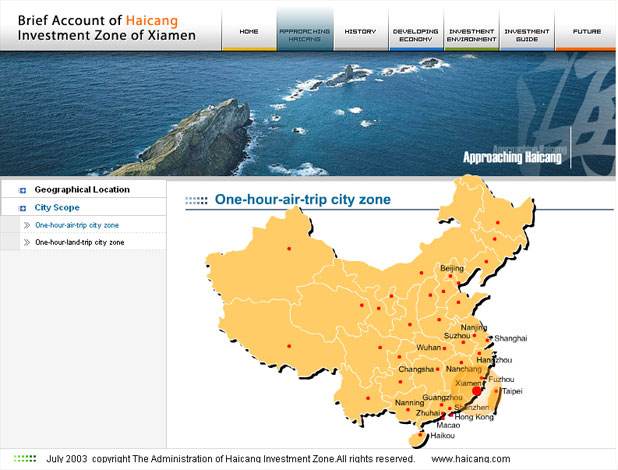Open the Investment Guide tab
This screenshot has height=470, width=618.
click(526, 34)
